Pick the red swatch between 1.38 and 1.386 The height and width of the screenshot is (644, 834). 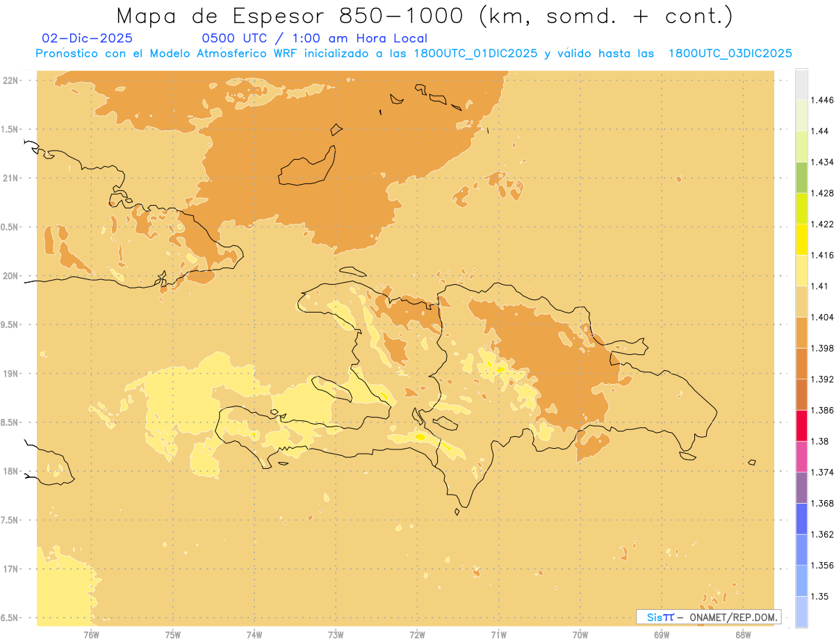coord(801,425)
